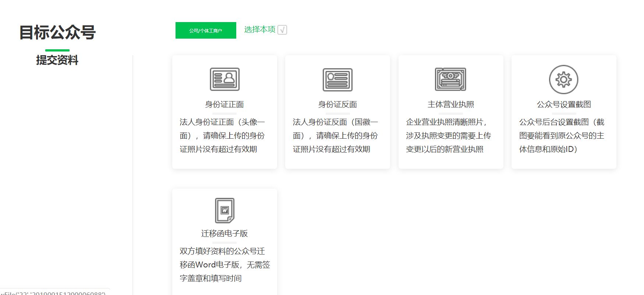The image size is (644, 295).
Task: Click the 身份证正面 ID card front icon
Action: pyautogui.click(x=224, y=79)
